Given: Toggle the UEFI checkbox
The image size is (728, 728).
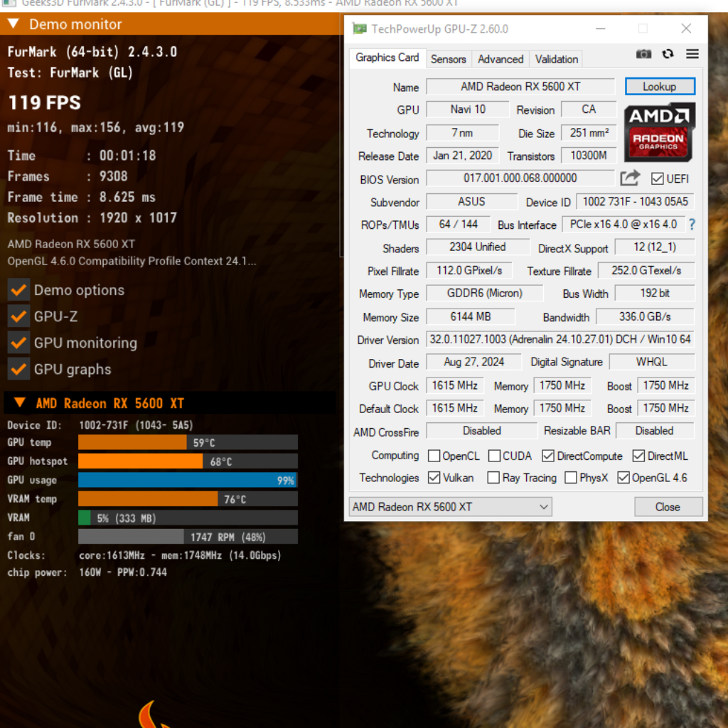Looking at the screenshot, I should (x=657, y=179).
